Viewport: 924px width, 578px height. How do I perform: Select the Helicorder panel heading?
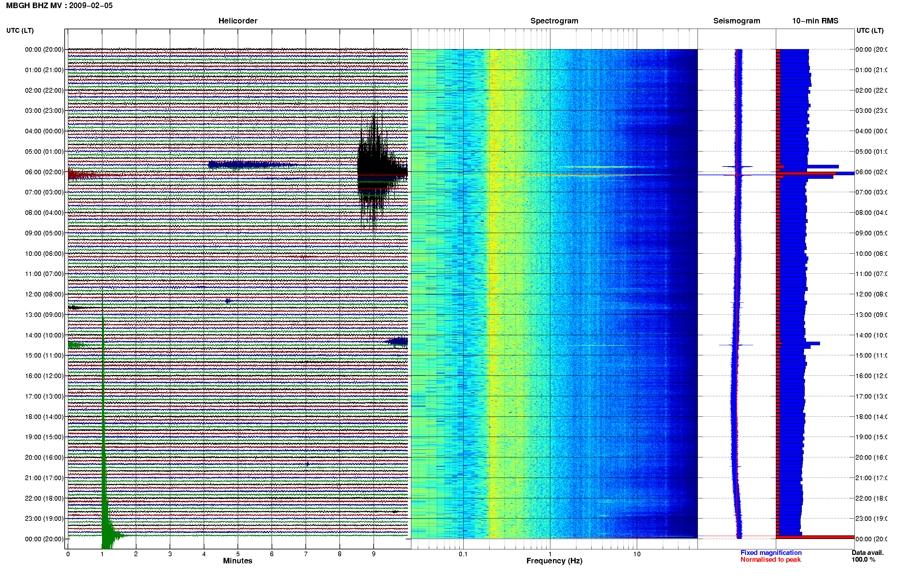click(237, 21)
